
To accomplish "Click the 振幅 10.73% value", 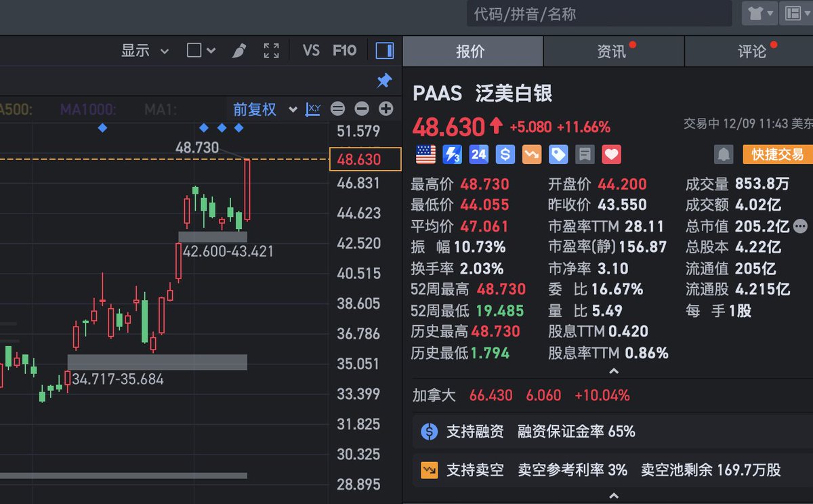I will coord(480,247).
